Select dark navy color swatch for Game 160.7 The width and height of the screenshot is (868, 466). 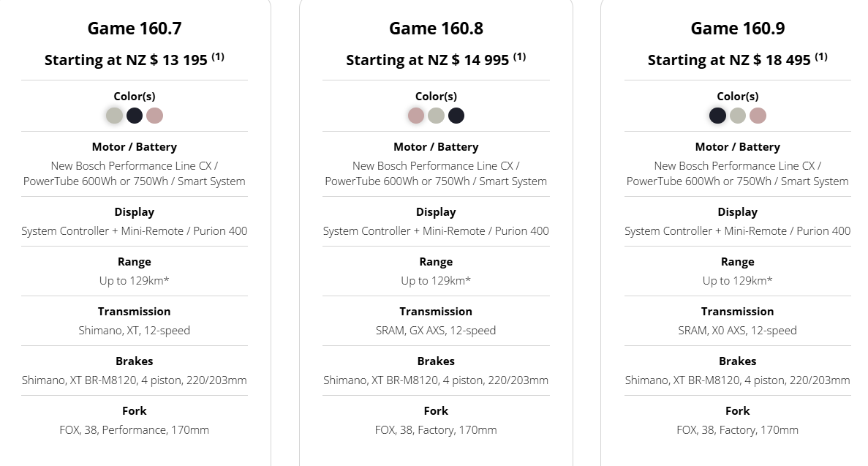click(x=135, y=116)
